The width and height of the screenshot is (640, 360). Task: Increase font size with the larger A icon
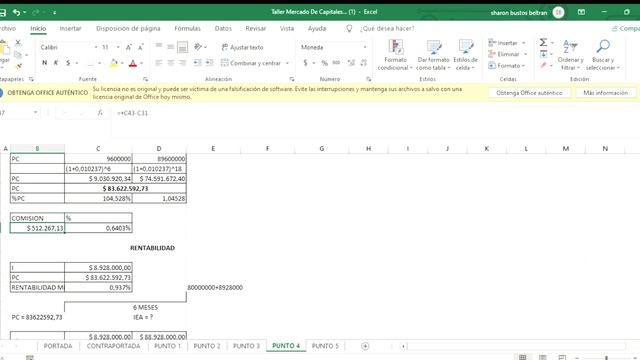(129, 47)
